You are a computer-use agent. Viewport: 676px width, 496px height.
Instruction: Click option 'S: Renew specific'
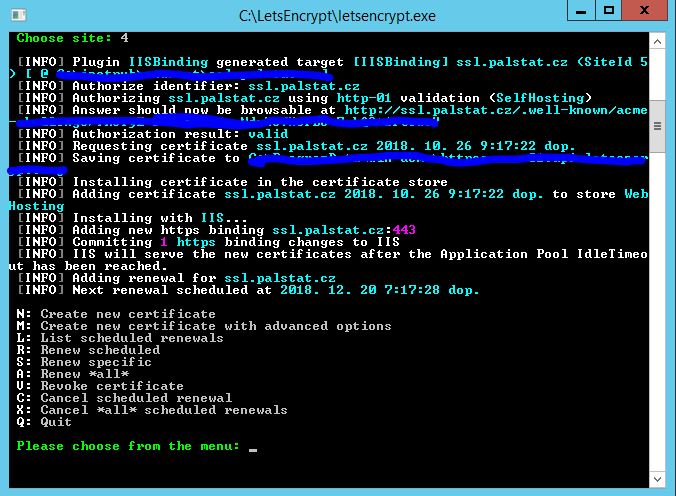[x=84, y=362]
